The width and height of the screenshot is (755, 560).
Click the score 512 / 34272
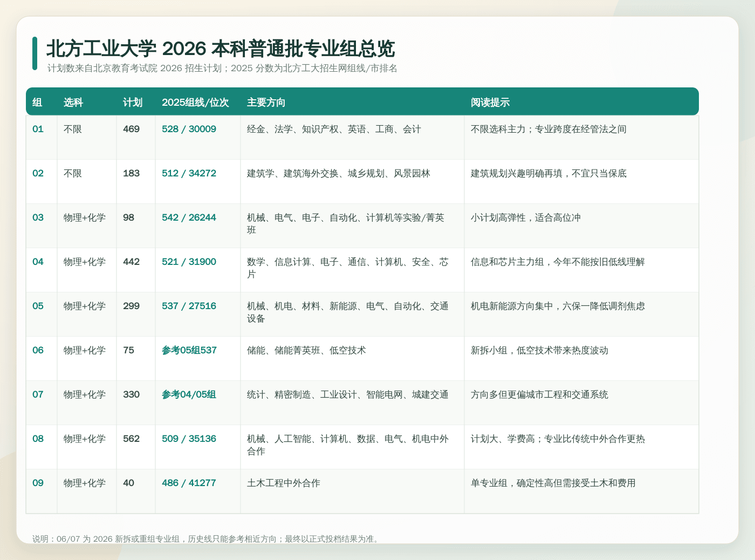click(189, 174)
